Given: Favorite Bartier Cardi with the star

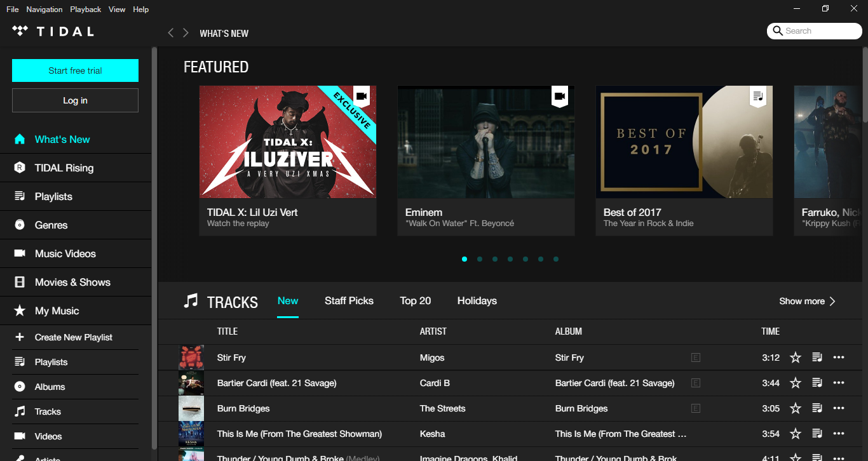Looking at the screenshot, I should 796,383.
